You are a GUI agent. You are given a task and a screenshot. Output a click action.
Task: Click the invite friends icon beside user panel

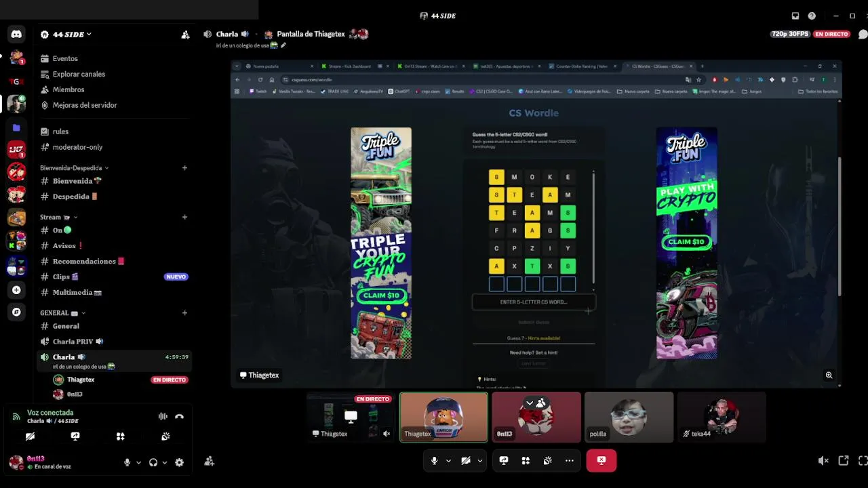pyautogui.click(x=210, y=462)
